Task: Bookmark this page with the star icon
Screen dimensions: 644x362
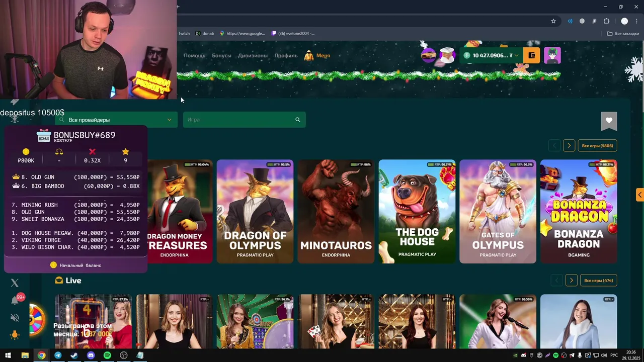Action: tap(553, 21)
